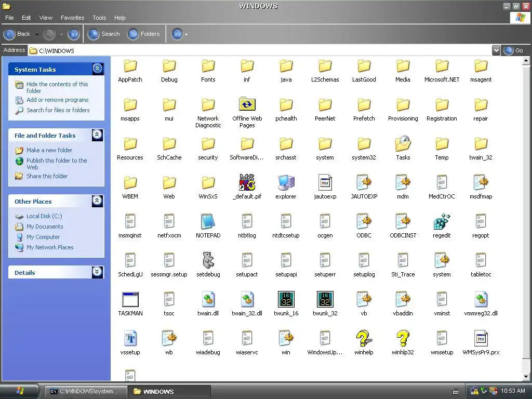The height and width of the screenshot is (399, 532).
Task: Click the vertical scrollbar up arrow
Action: click(x=526, y=61)
